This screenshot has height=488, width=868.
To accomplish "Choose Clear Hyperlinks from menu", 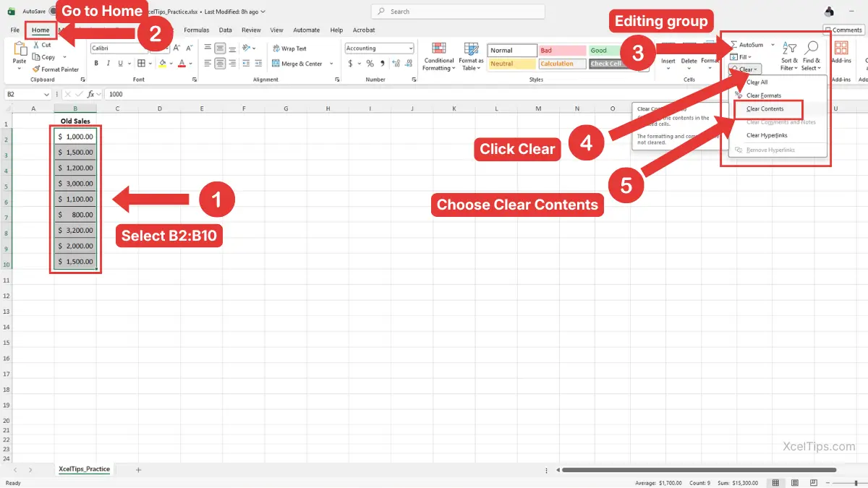I will coord(767,135).
